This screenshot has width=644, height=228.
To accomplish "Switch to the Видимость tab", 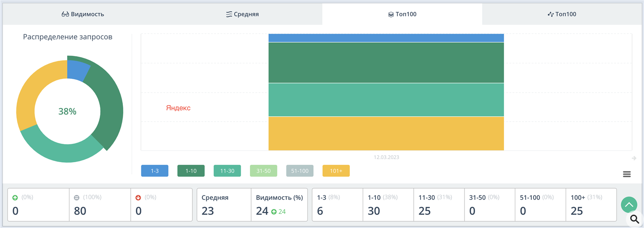I will coord(83,14).
